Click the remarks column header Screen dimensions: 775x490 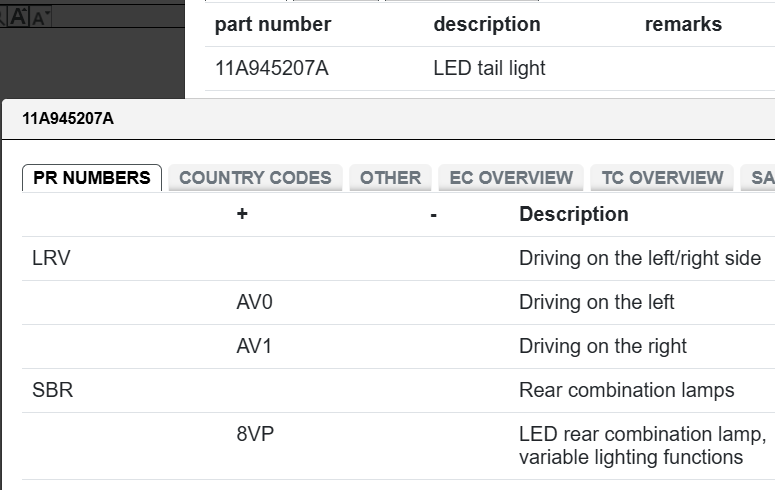683,24
